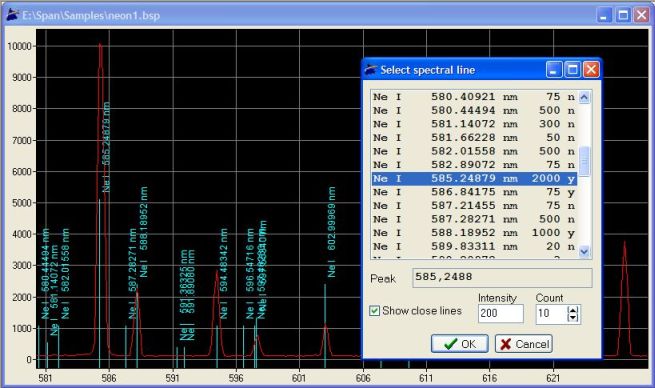The width and height of the screenshot is (655, 388).
Task: Select the Ne I 586.84175 nm row
Action: (474, 192)
